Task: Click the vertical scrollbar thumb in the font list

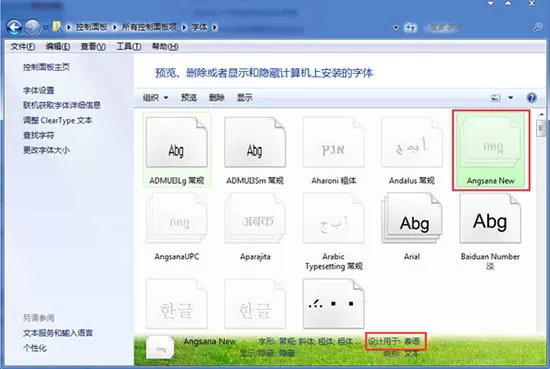Action: 542,128
